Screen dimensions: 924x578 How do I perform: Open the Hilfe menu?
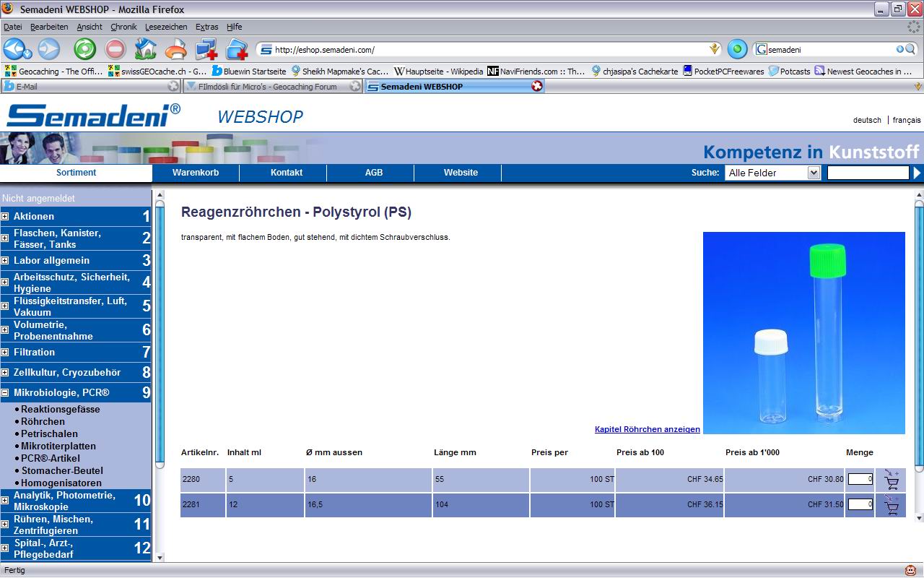pyautogui.click(x=235, y=27)
